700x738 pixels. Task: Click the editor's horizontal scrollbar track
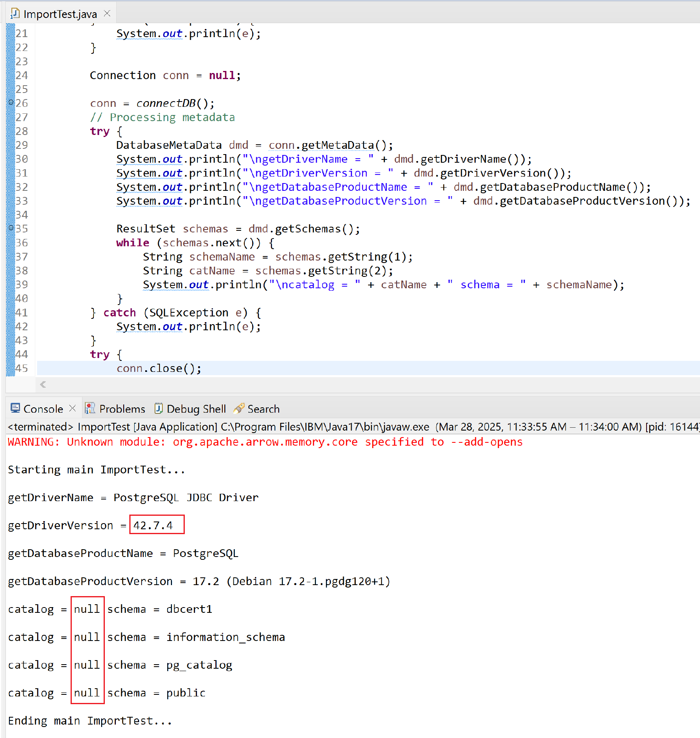[x=367, y=384]
